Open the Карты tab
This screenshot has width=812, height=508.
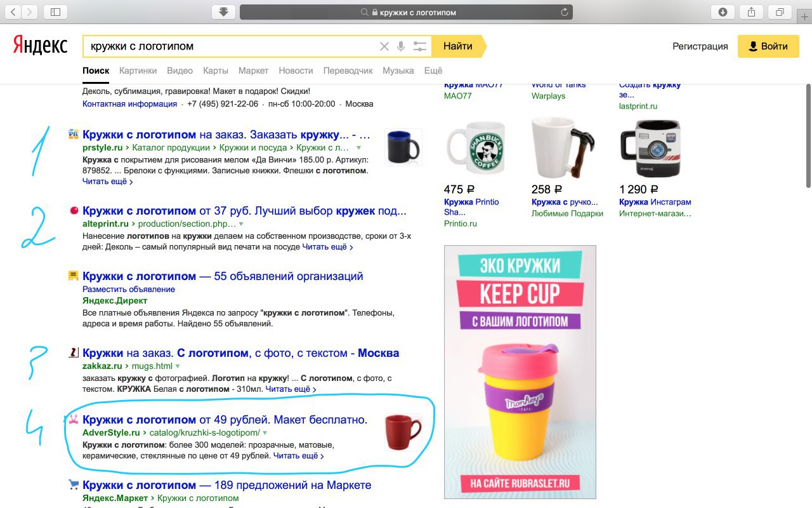[216, 70]
